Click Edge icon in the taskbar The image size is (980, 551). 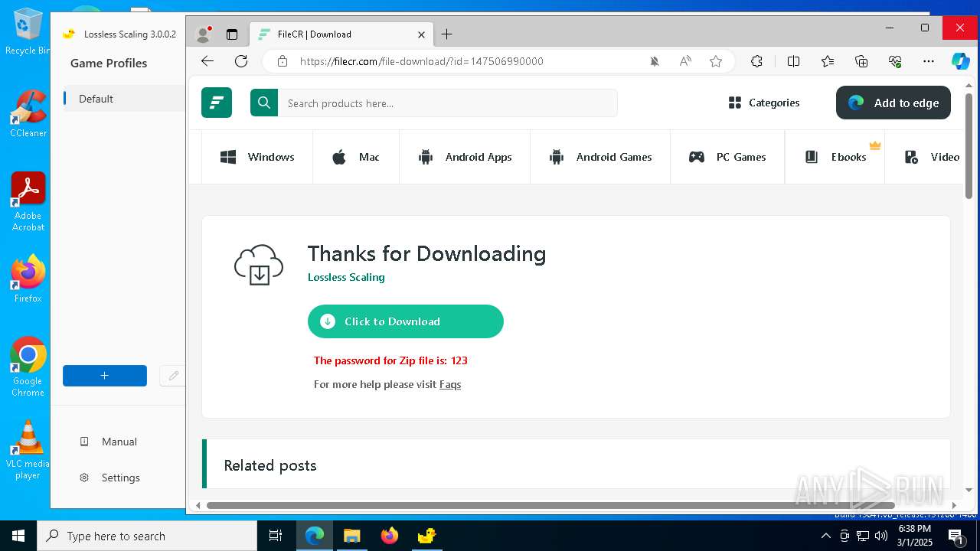tap(315, 536)
